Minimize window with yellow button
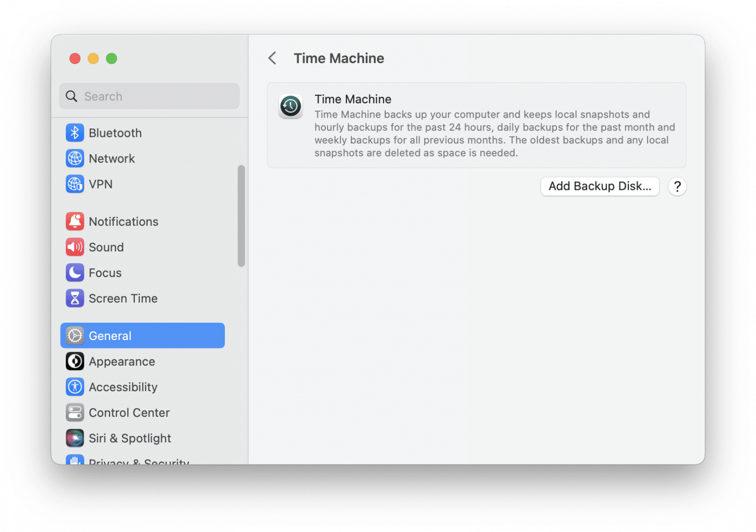Viewport: 756px width, 532px height. (x=93, y=59)
